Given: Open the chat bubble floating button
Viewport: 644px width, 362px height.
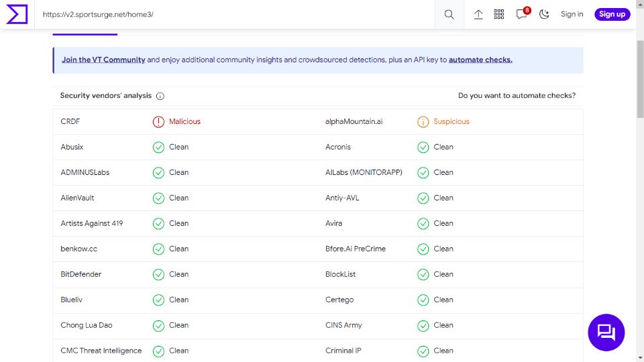Looking at the screenshot, I should [606, 333].
